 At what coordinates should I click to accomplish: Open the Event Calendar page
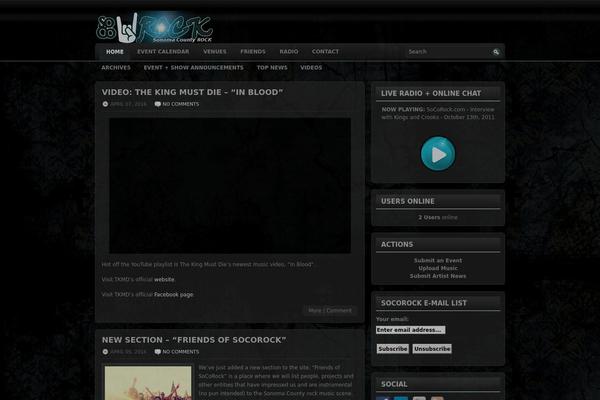[x=163, y=52]
